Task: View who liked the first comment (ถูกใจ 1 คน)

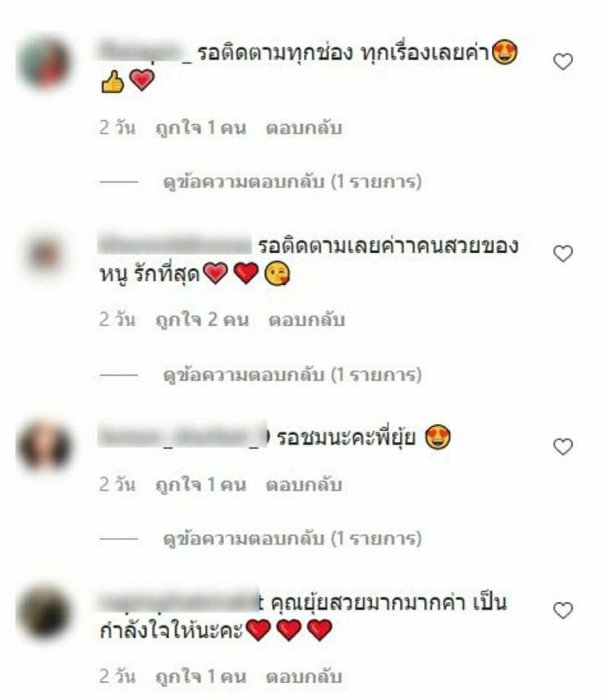Action: pos(201,128)
